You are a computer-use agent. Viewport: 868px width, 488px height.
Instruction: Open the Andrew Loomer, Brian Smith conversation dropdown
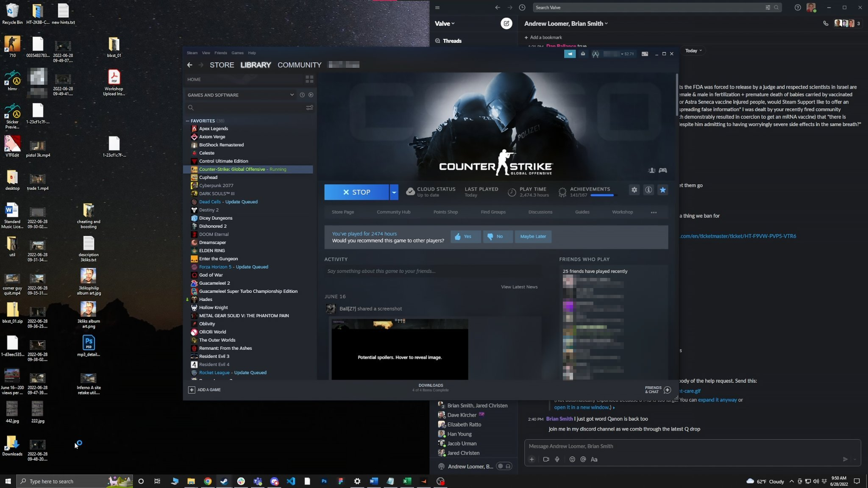click(x=566, y=23)
